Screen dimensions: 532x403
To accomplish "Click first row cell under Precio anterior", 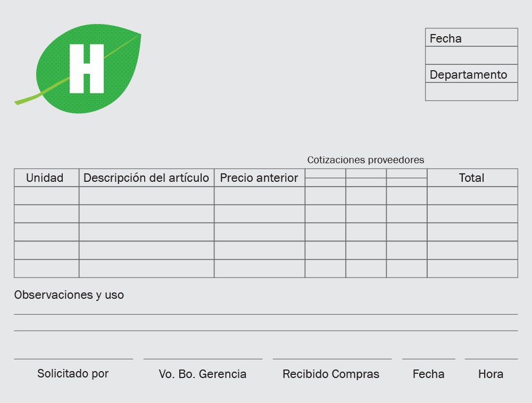I will [x=260, y=196].
